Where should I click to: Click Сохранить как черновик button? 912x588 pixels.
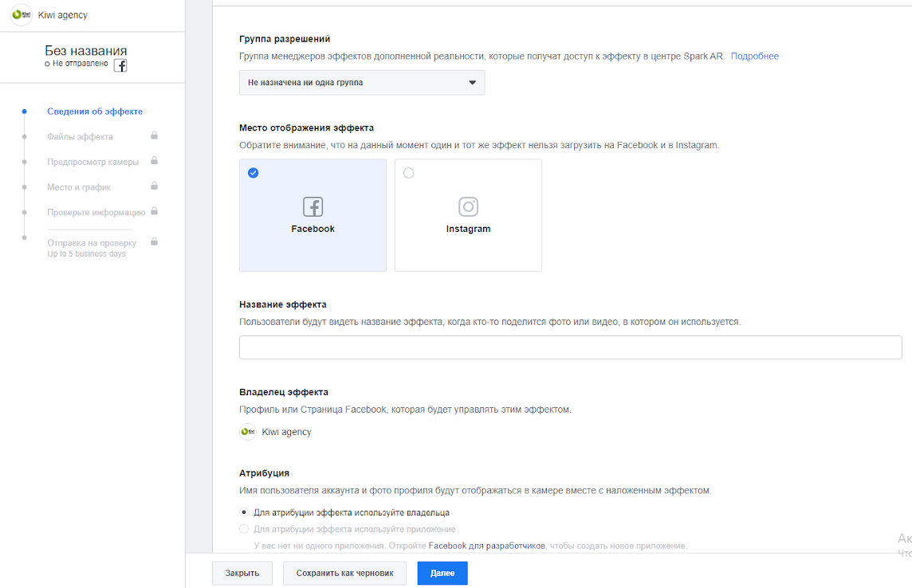[x=345, y=573]
